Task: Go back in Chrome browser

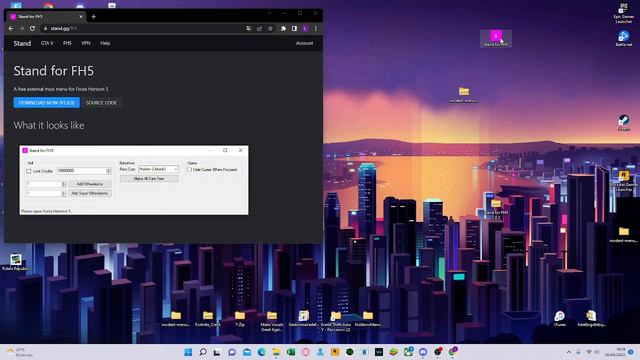Action: tap(11, 29)
